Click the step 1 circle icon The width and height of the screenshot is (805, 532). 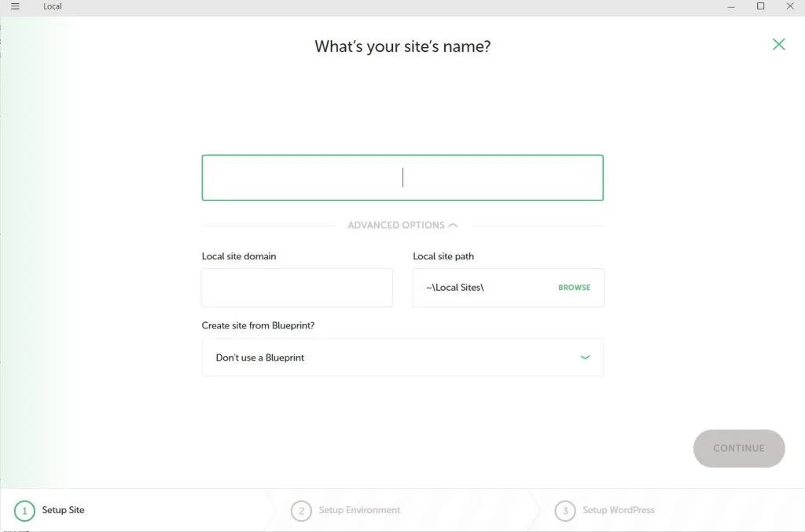[24, 511]
